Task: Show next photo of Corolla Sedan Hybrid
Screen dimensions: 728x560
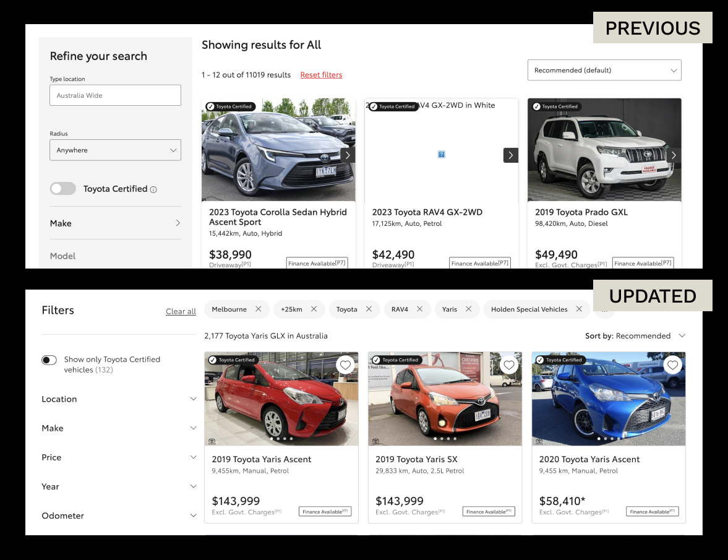Action: coord(348,155)
